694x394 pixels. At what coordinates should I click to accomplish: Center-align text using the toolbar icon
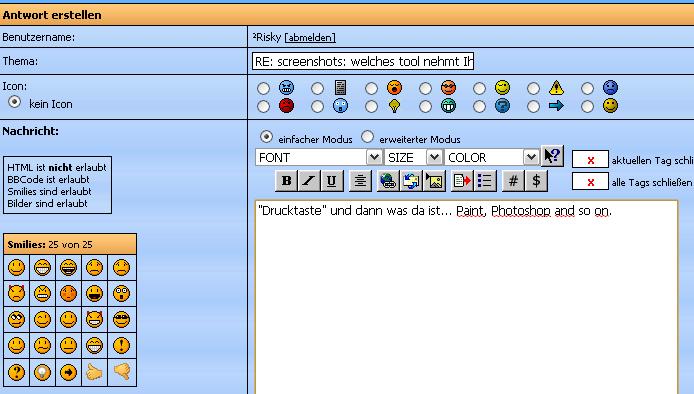point(360,181)
